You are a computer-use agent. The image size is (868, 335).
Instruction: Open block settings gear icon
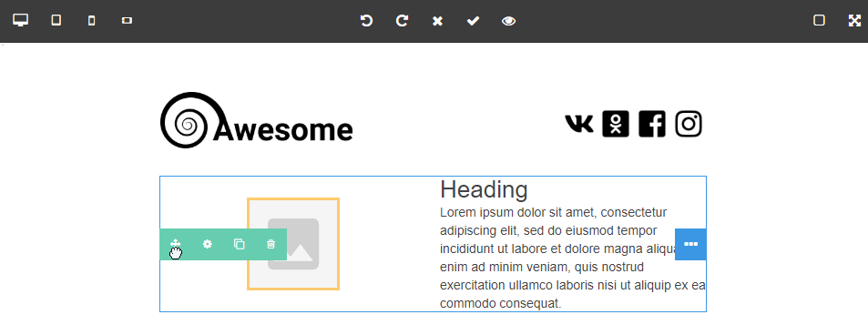(x=207, y=244)
